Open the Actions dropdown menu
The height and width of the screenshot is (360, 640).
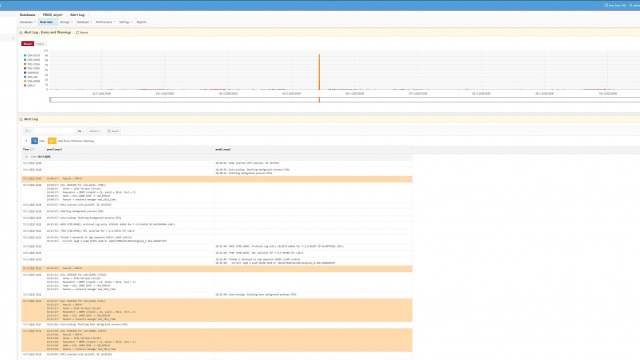tap(94, 131)
